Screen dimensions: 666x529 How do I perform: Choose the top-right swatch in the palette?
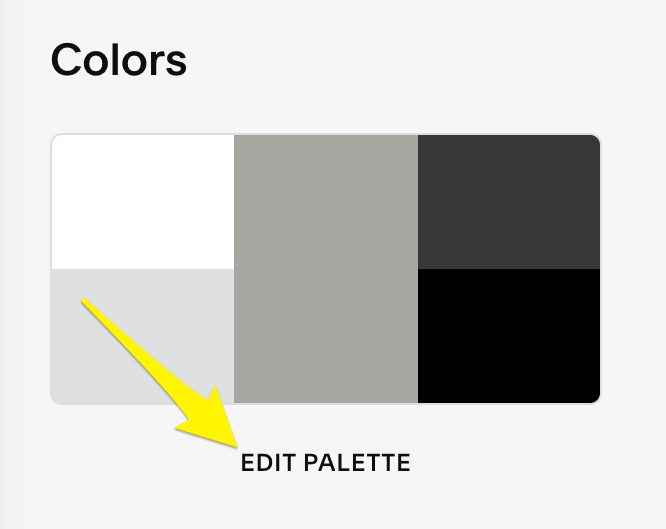(508, 202)
